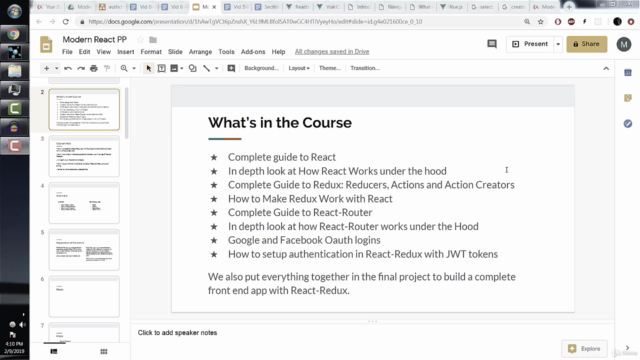Select slide 4 thumbnail
Image resolution: width=640 pixels, height=360 pixels.
pos(84,203)
